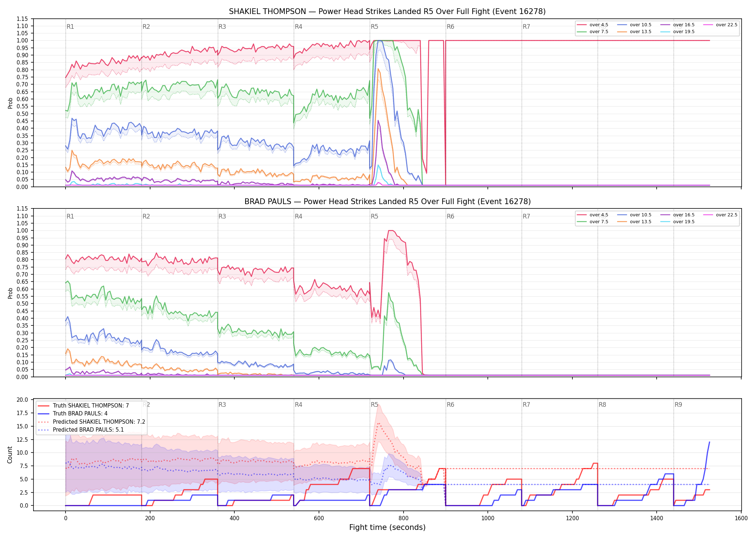Click the '1000' x-axis tick label
756x540 pixels.
click(x=488, y=518)
